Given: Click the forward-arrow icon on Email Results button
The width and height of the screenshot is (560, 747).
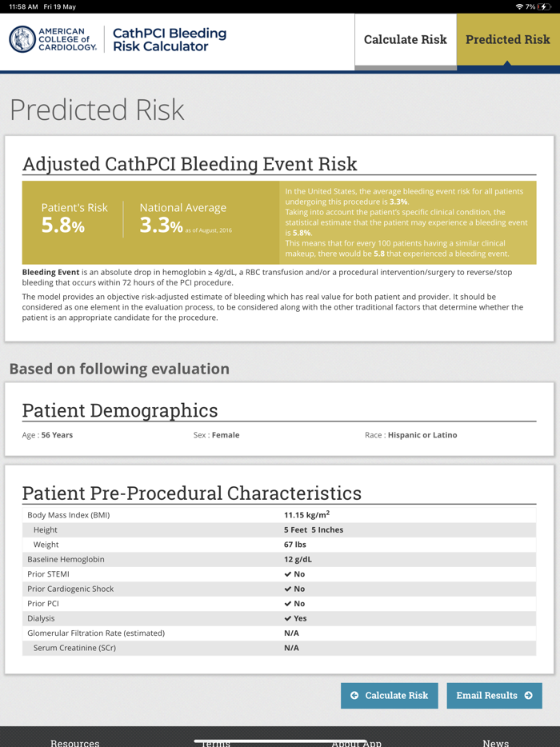Looking at the screenshot, I should (527, 696).
